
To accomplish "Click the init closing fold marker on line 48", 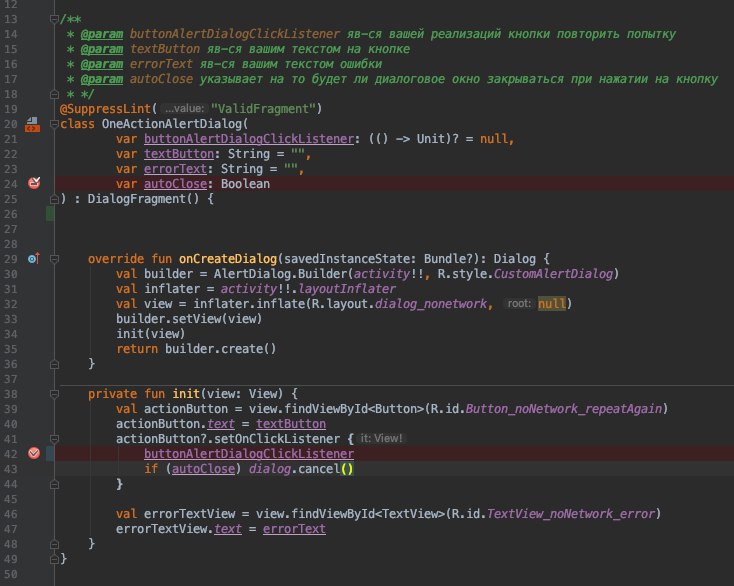I will coord(54,544).
